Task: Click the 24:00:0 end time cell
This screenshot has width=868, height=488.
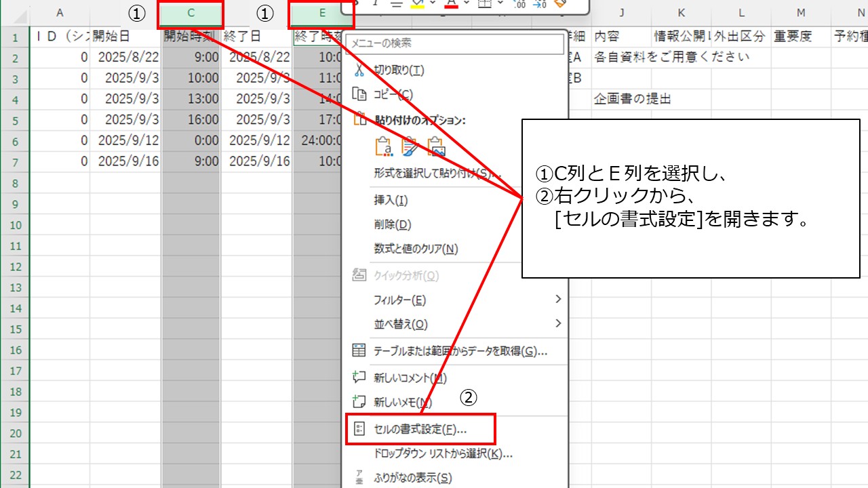Action: (x=319, y=141)
